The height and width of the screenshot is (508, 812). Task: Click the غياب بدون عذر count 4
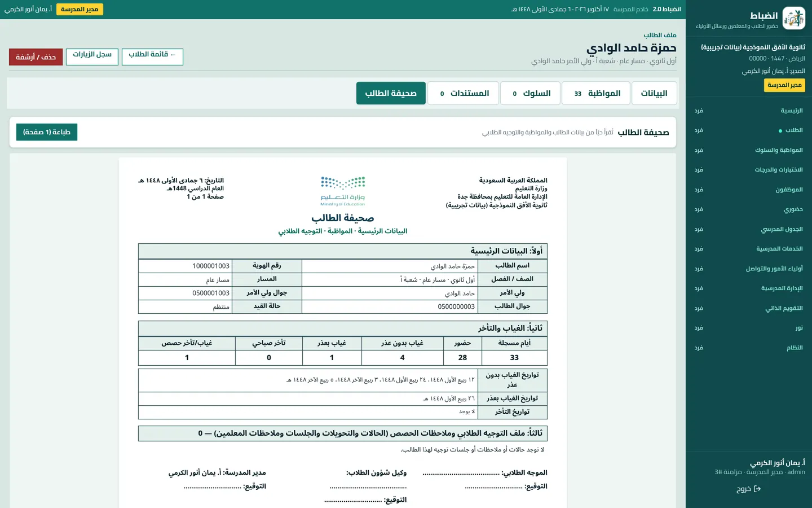pos(402,357)
